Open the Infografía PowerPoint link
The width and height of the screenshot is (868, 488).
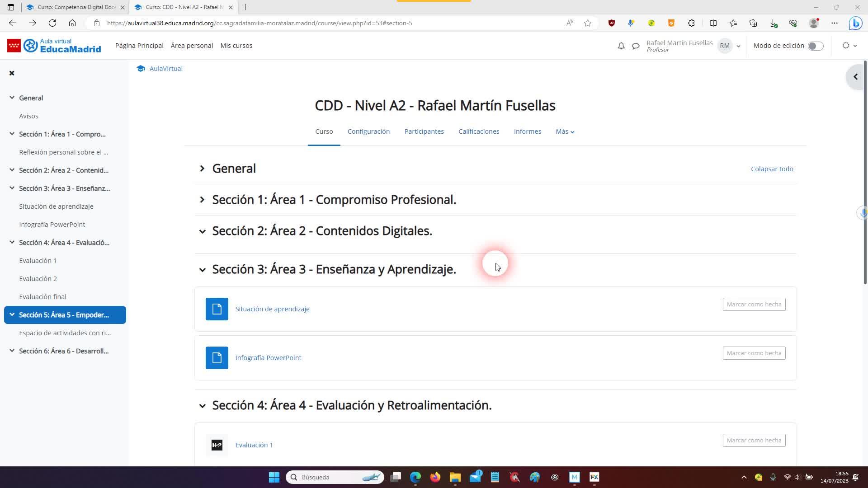[x=268, y=358]
